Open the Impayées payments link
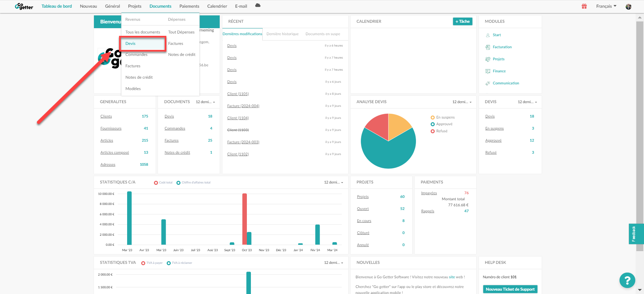Screen dimensions: 644x294 tap(429, 193)
